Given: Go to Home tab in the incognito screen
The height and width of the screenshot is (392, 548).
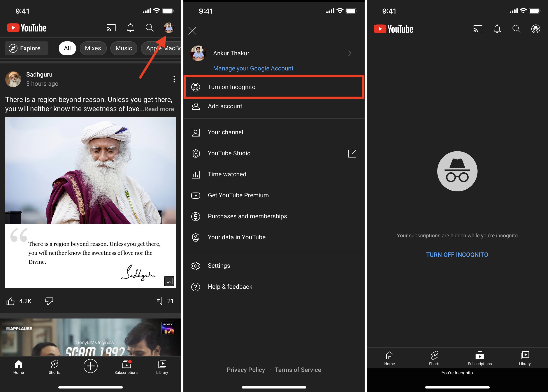Looking at the screenshot, I should point(389,358).
